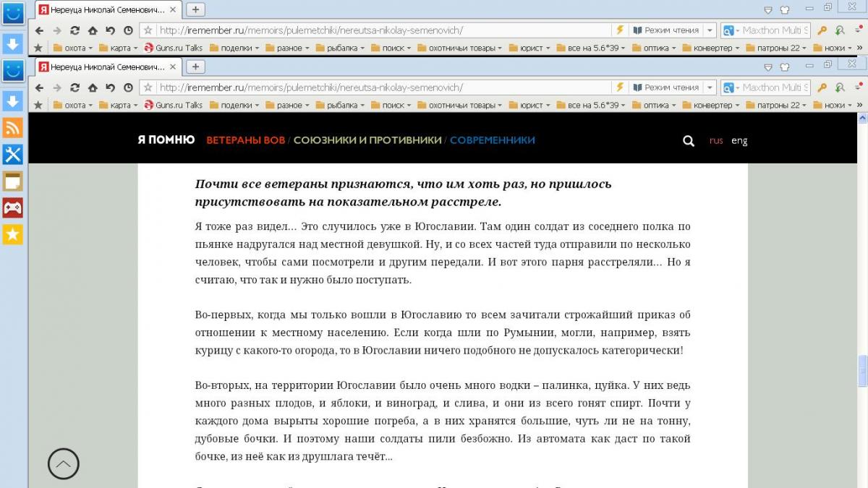Viewport: 868px width, 488px height.
Task: Toggle bookmark star in lower address bar
Action: pyautogui.click(x=148, y=87)
